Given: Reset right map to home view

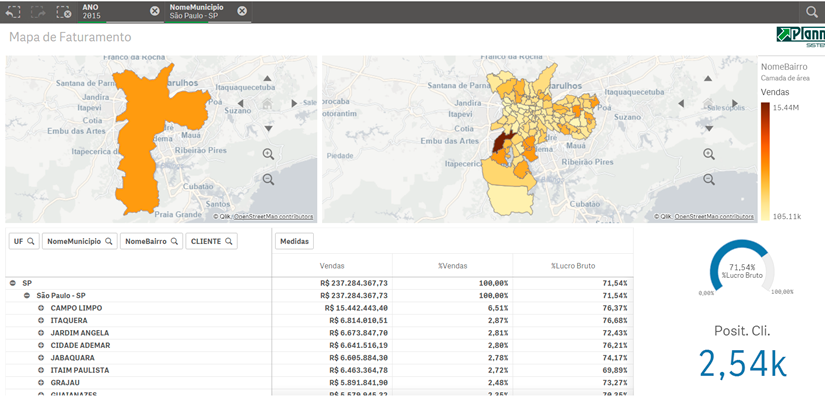Looking at the screenshot, I should pos(708,103).
